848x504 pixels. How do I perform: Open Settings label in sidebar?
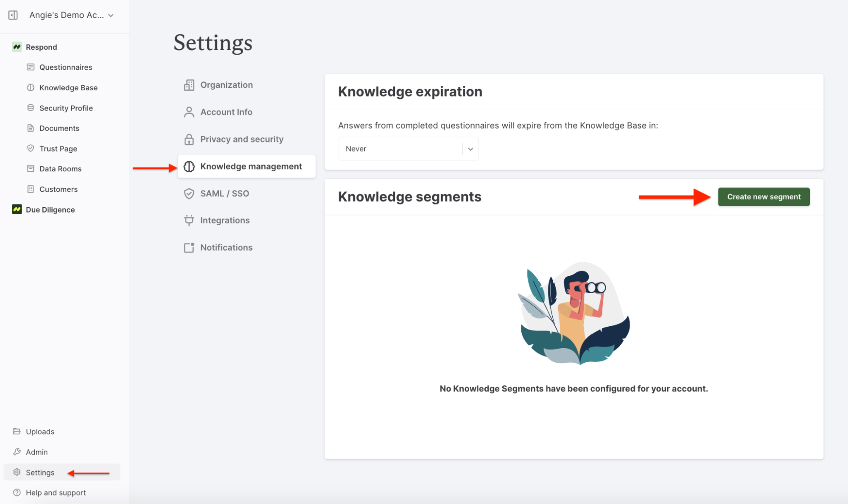40,472
